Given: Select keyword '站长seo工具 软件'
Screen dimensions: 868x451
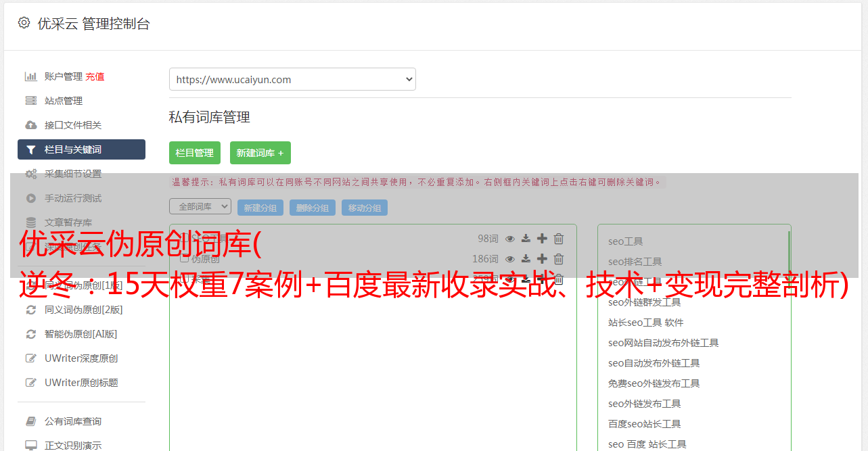Looking at the screenshot, I should 645,323.
